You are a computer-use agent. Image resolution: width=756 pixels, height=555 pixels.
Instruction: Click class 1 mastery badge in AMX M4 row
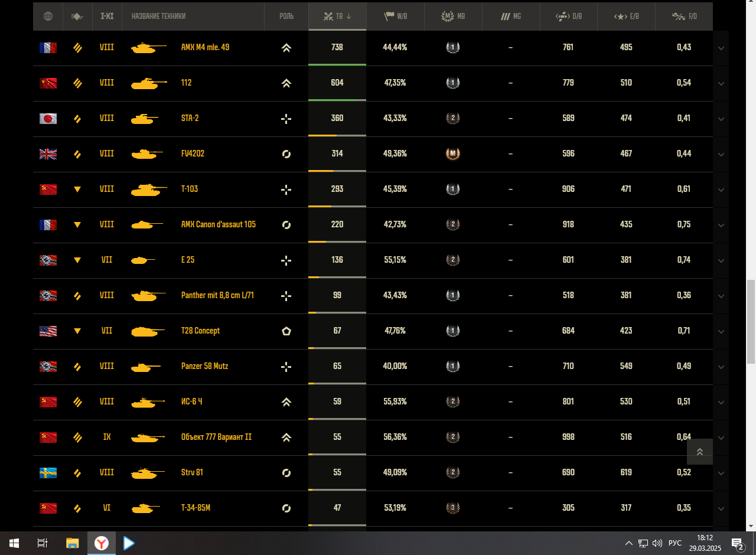point(453,47)
